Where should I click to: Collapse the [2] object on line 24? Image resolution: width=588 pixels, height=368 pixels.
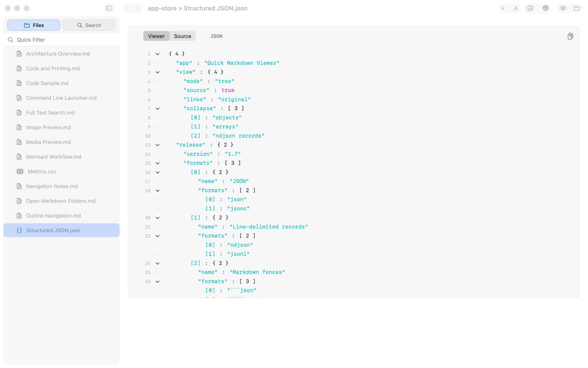click(157, 263)
